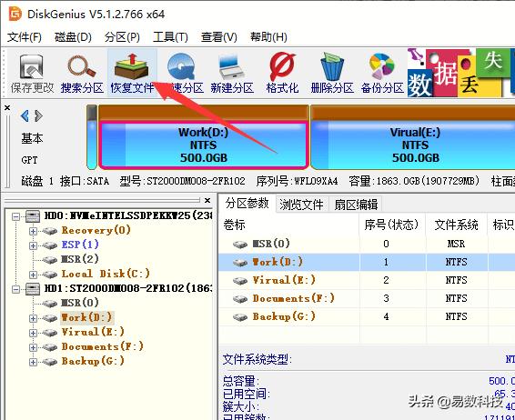Switch to 扇区编辑 tab
The width and height of the screenshot is (515, 420).
(356, 205)
